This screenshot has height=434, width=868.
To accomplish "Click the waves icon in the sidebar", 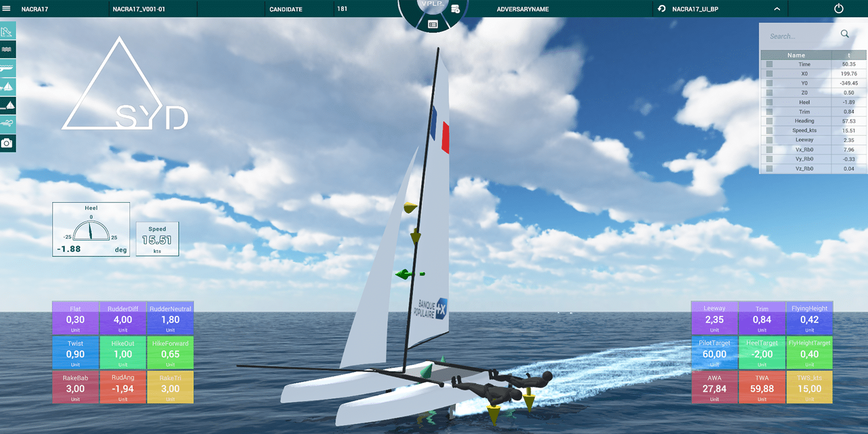I will coord(8,50).
